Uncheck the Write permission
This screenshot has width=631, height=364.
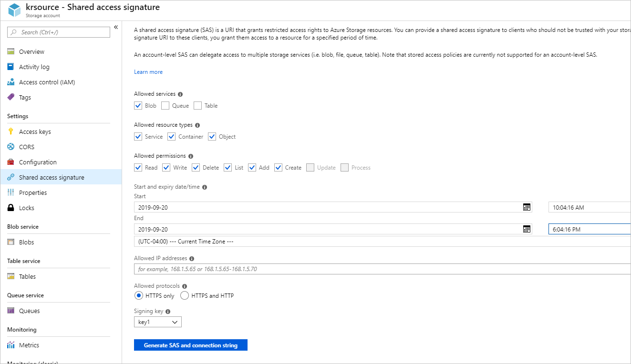click(x=166, y=167)
